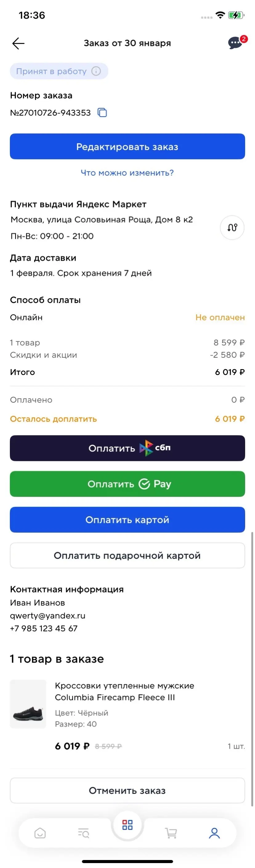Open chat messages with notification badge
The width and height of the screenshot is (255, 868).
tap(236, 43)
